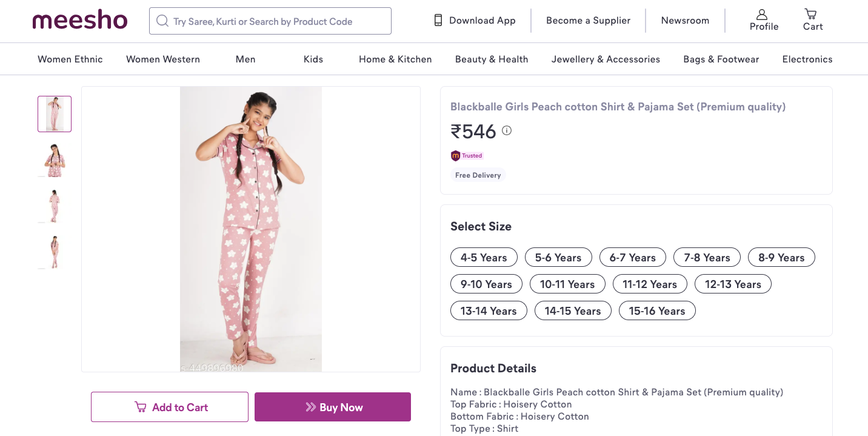Click the price info icon
Screen dimensions: 868x436
pos(507,130)
